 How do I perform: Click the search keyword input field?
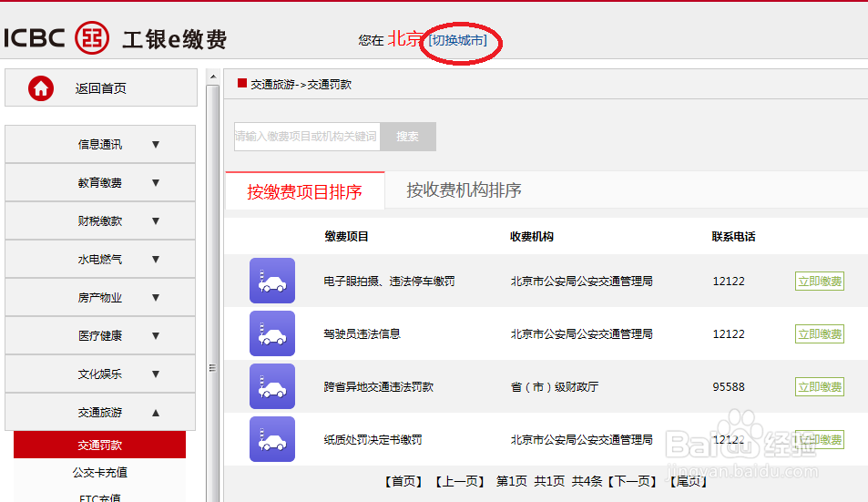pyautogui.click(x=307, y=136)
